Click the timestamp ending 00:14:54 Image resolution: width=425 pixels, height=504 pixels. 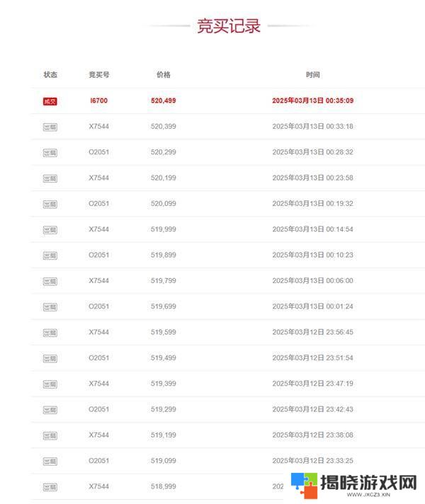312,229
